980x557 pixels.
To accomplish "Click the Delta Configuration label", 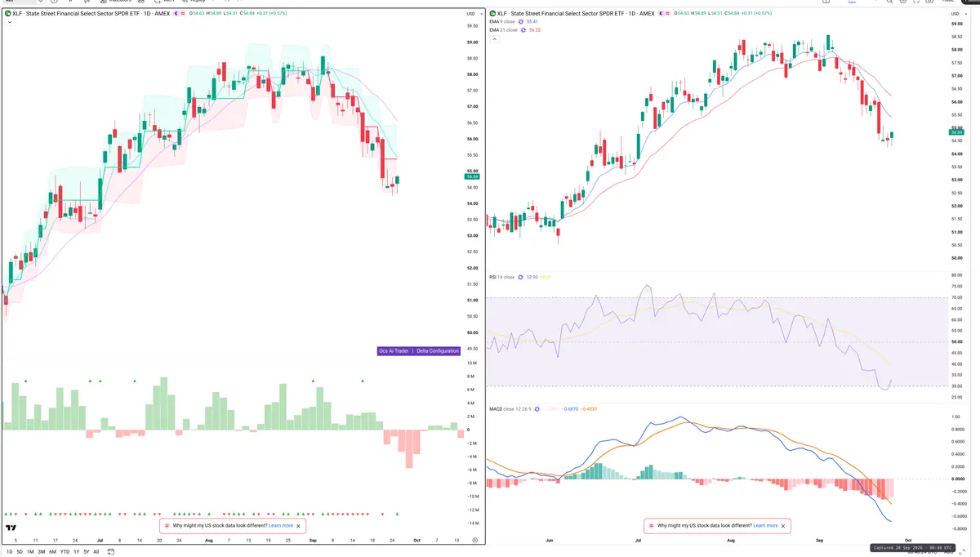I will pyautogui.click(x=438, y=351).
